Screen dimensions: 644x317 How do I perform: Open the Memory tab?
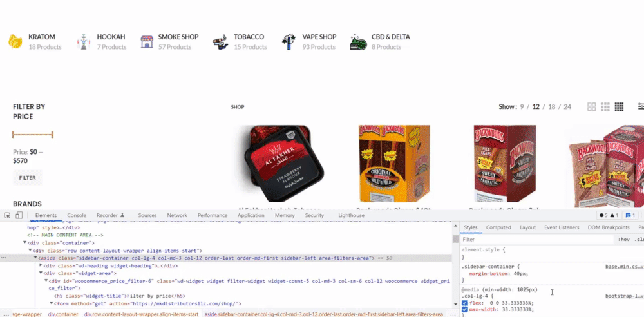pos(285,215)
